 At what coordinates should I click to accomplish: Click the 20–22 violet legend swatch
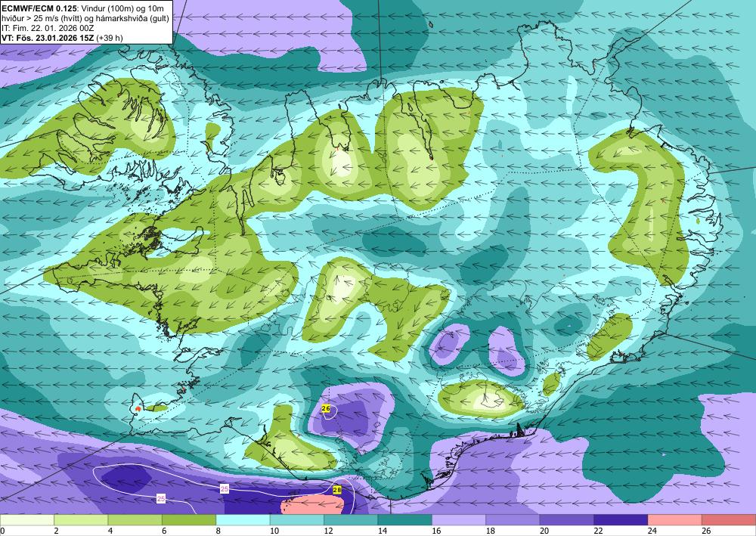pyautogui.click(x=567, y=520)
